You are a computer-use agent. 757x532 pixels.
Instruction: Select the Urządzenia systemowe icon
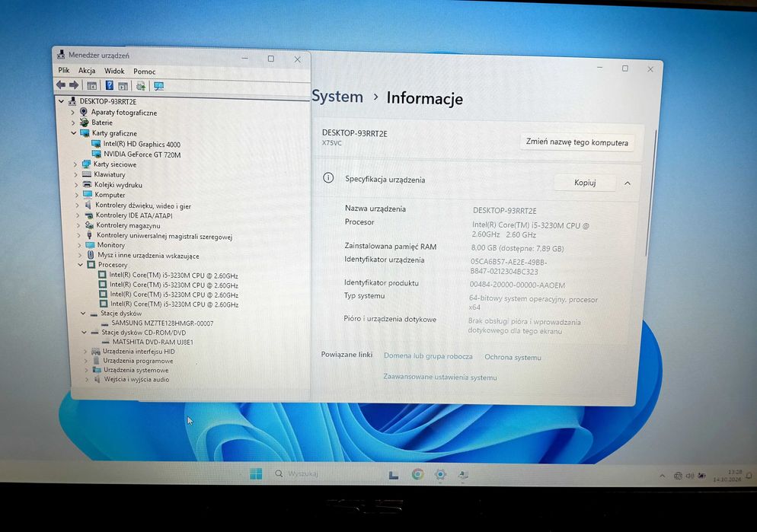pyautogui.click(x=97, y=370)
